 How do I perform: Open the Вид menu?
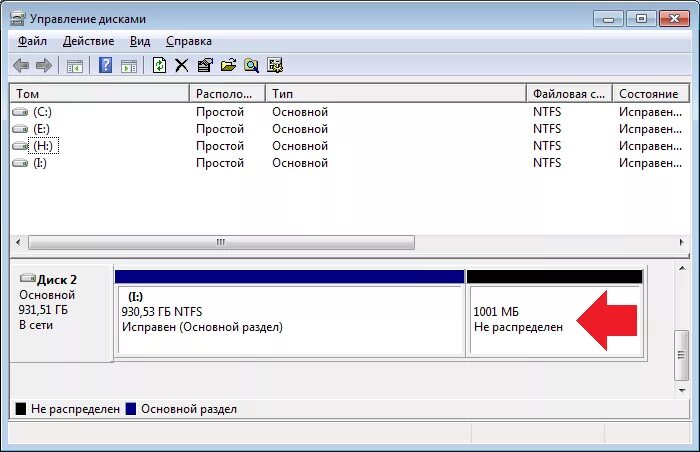coord(140,41)
